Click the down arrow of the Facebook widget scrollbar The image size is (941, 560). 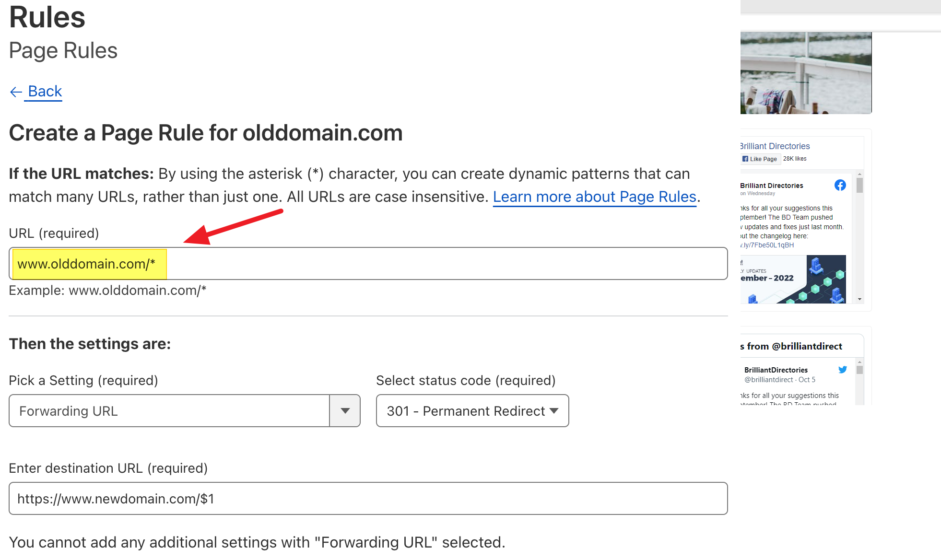860,299
